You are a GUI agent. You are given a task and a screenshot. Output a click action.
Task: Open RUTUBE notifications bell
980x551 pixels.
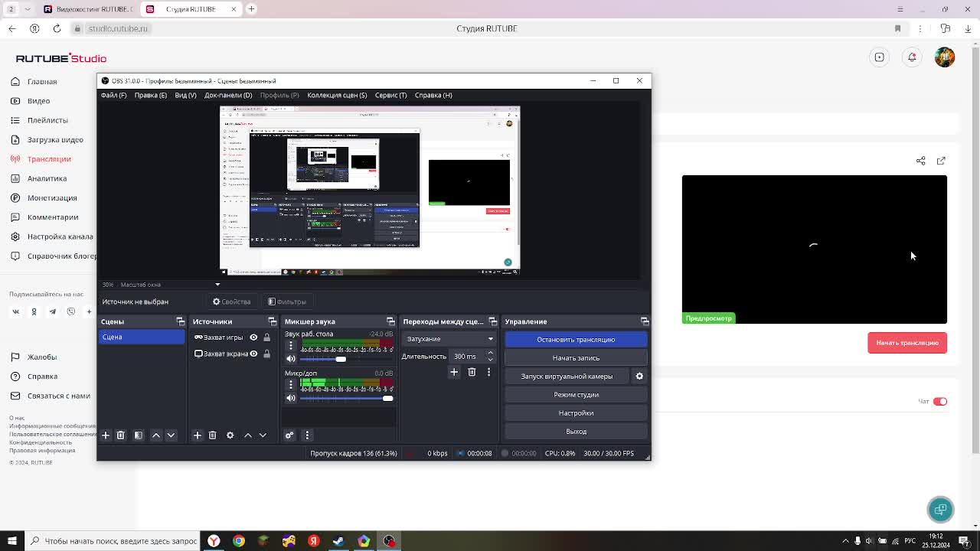pos(912,57)
